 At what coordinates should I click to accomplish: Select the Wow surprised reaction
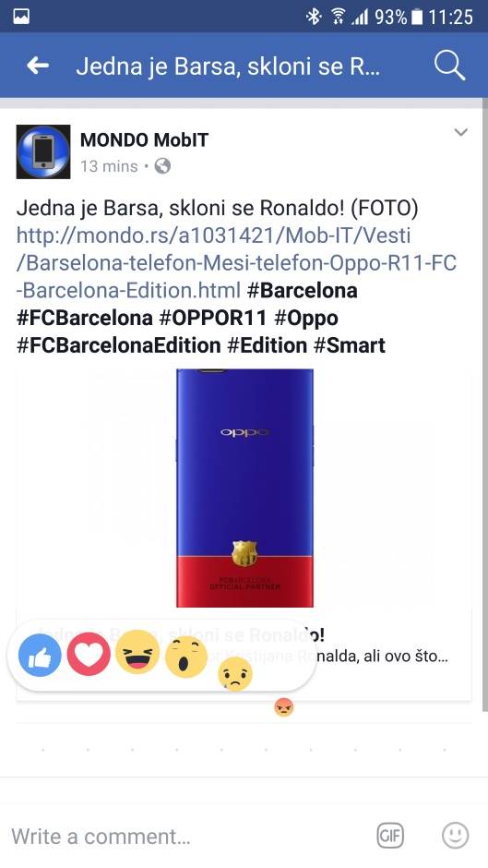click(x=186, y=657)
